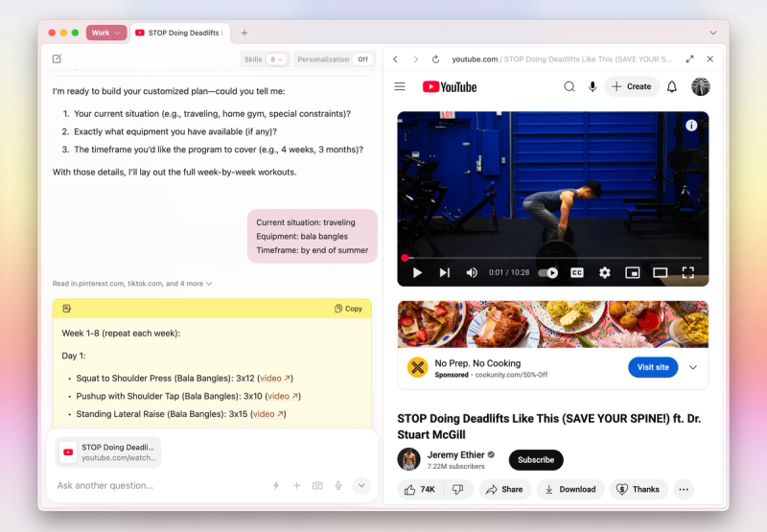
Task: Open YouTube notifications bell
Action: pos(672,86)
